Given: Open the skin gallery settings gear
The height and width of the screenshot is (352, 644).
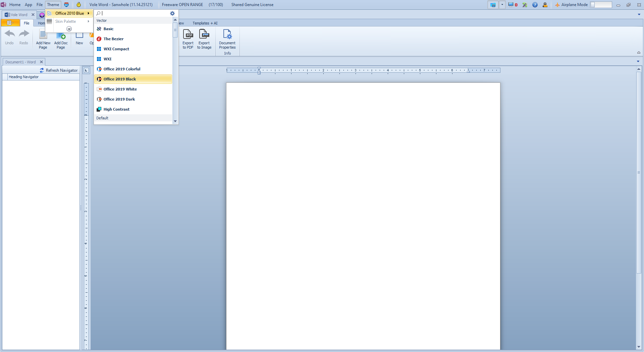Looking at the screenshot, I should point(172,13).
